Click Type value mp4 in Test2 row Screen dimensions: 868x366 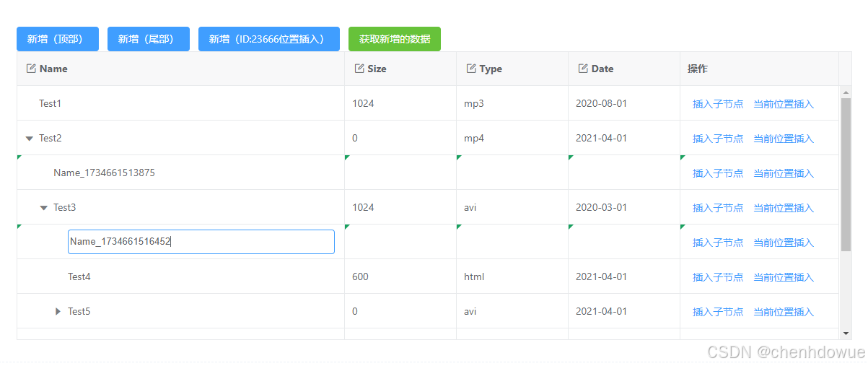(474, 139)
